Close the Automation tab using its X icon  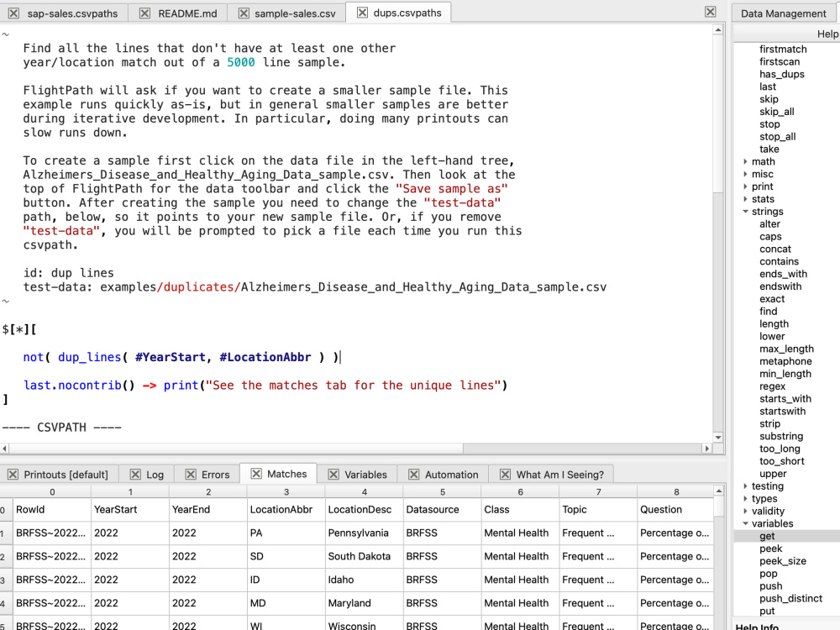pos(414,474)
